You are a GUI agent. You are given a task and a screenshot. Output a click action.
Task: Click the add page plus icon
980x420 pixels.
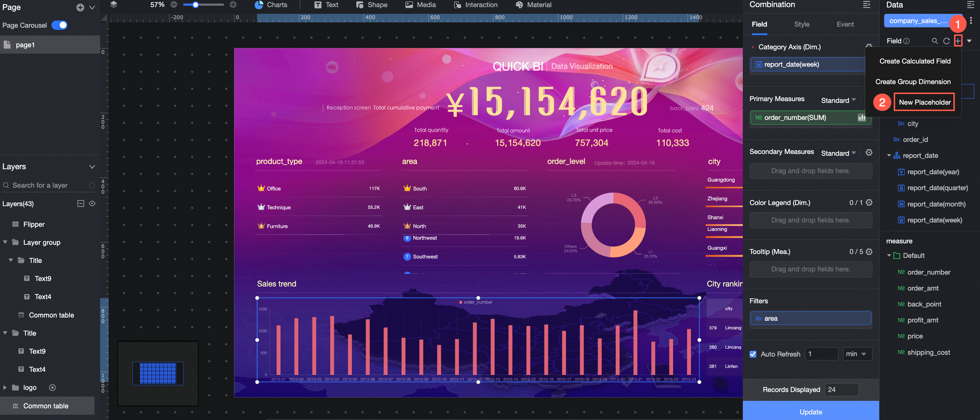tap(80, 7)
